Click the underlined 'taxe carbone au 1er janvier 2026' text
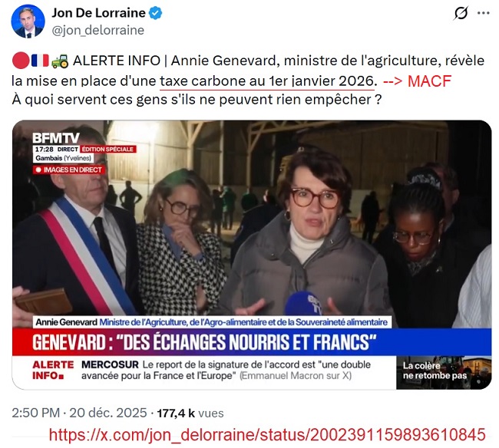This screenshot has height=448, width=499. pos(267,81)
